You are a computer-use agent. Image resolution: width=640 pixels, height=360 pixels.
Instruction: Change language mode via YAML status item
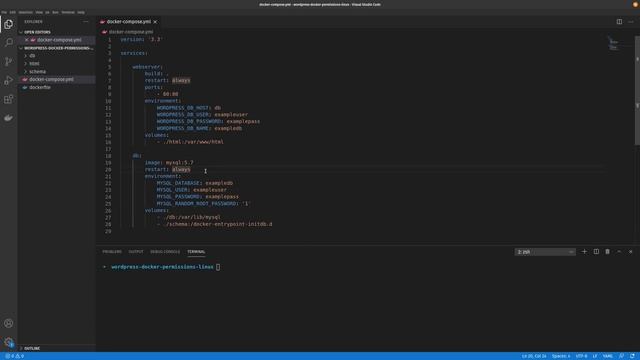click(x=608, y=356)
